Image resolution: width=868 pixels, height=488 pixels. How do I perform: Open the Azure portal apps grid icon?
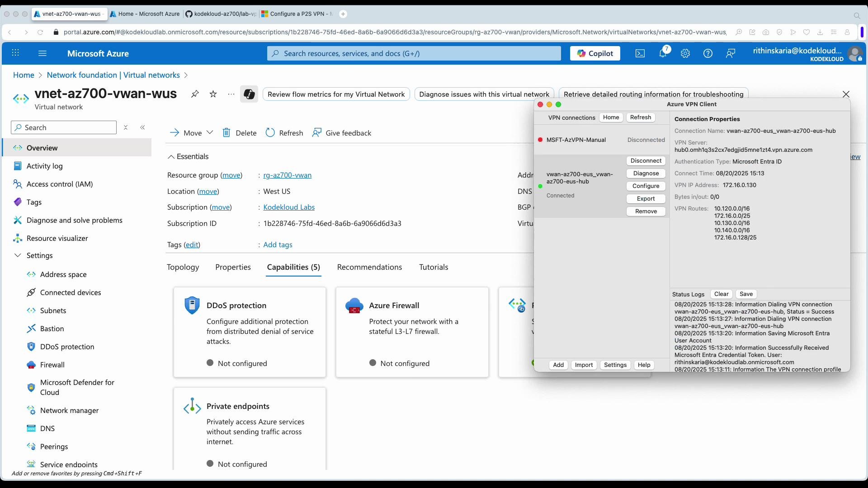click(15, 53)
